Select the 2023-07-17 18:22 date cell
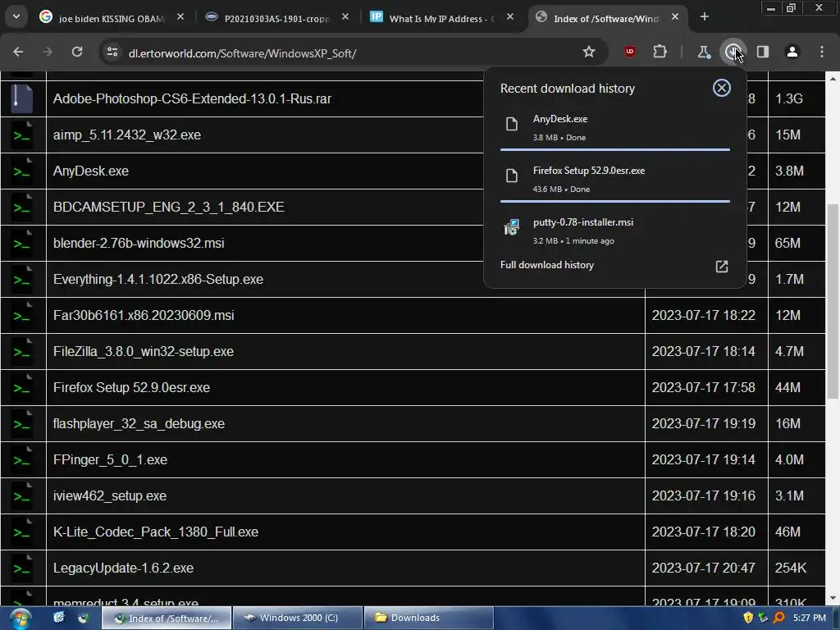Image resolution: width=840 pixels, height=630 pixels. coord(706,316)
